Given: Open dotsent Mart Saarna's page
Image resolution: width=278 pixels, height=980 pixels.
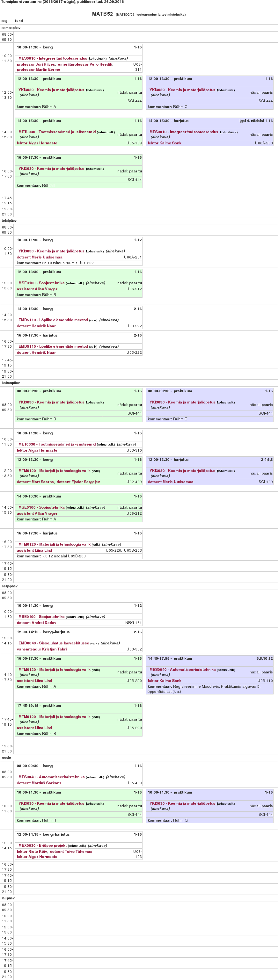Looking at the screenshot, I should [35, 482].
